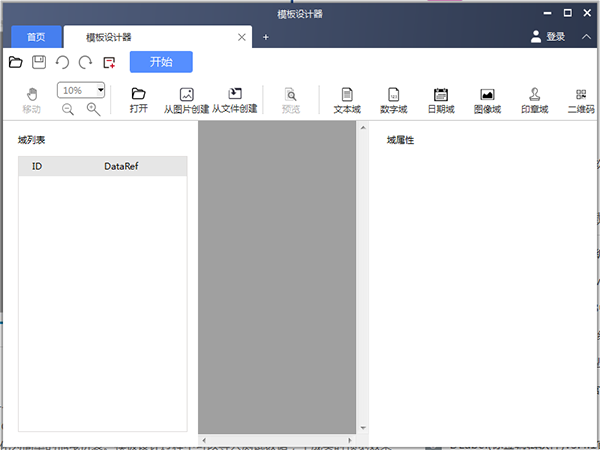Image resolution: width=600 pixels, height=450 pixels.
Task: Click the add template icon with red plus
Action: (x=109, y=62)
